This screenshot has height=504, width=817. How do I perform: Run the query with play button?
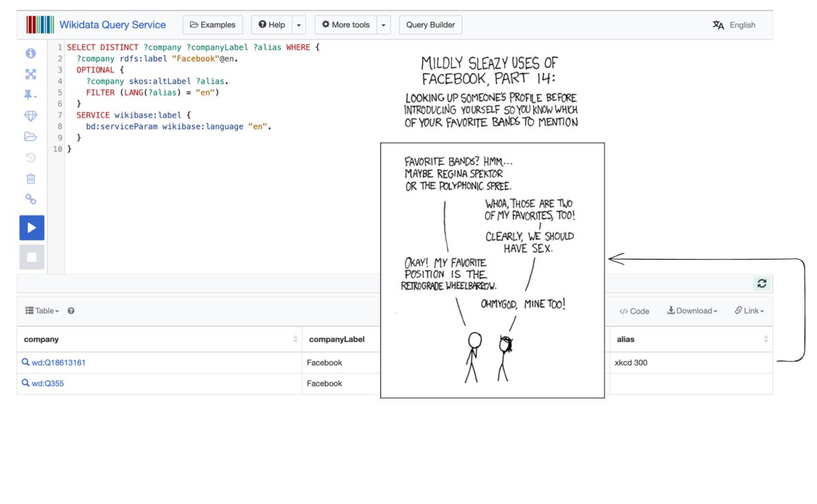(32, 228)
